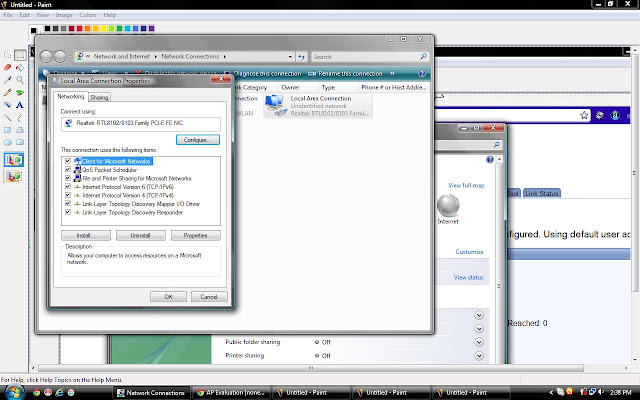Click the Configure button
Viewport: 640px width, 400px height.
tap(198, 140)
